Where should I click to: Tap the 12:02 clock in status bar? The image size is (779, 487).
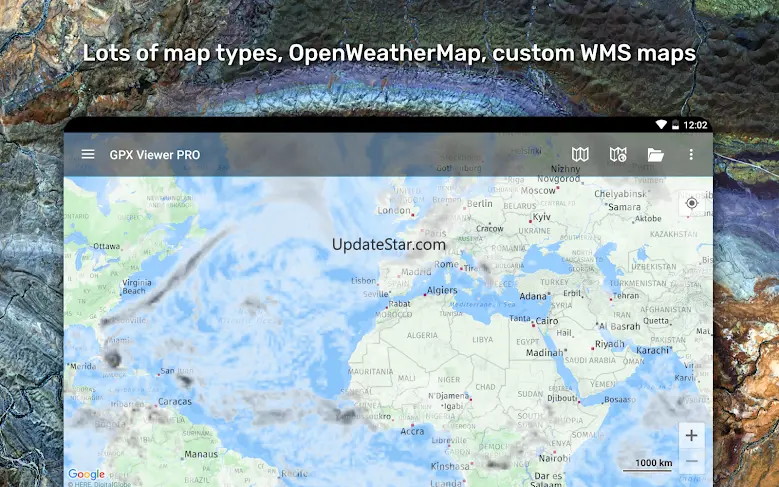tap(695, 125)
